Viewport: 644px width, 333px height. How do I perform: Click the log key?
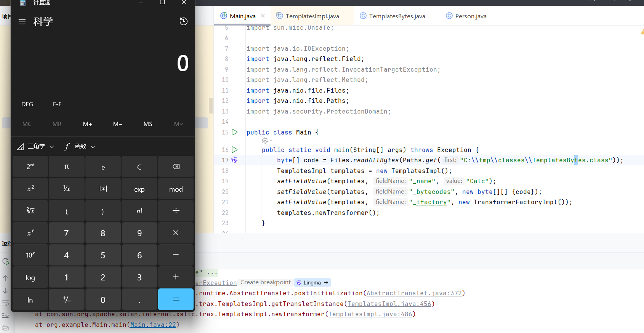30,277
